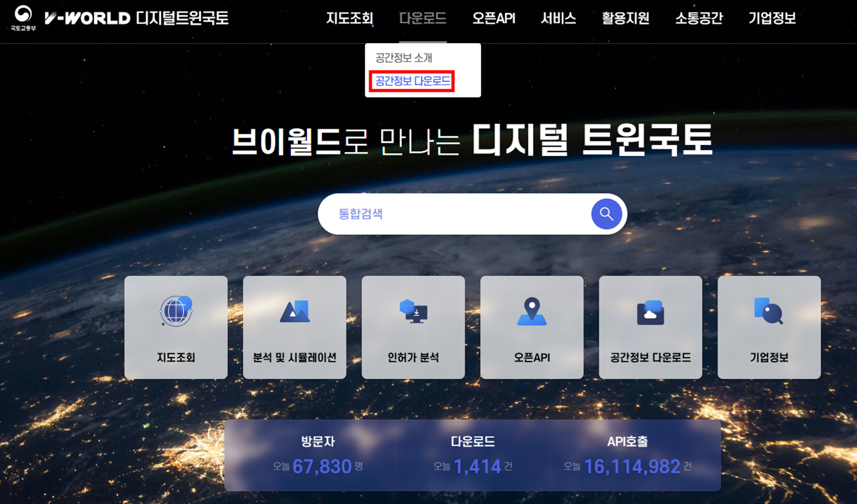Click the blue magnifier search button
857x504 pixels.
pyautogui.click(x=606, y=214)
